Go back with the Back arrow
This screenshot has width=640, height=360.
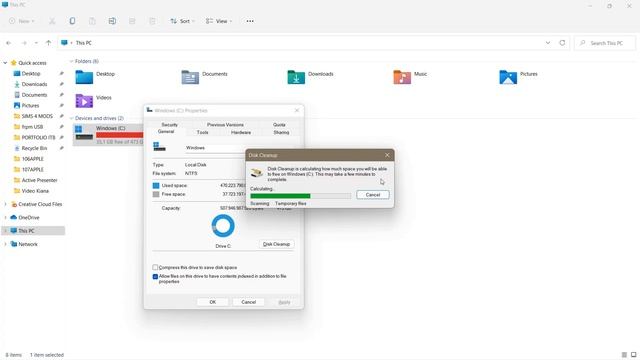coord(9,43)
